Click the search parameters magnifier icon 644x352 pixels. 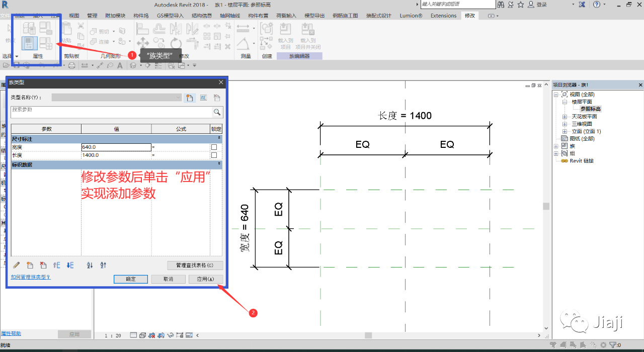point(217,112)
